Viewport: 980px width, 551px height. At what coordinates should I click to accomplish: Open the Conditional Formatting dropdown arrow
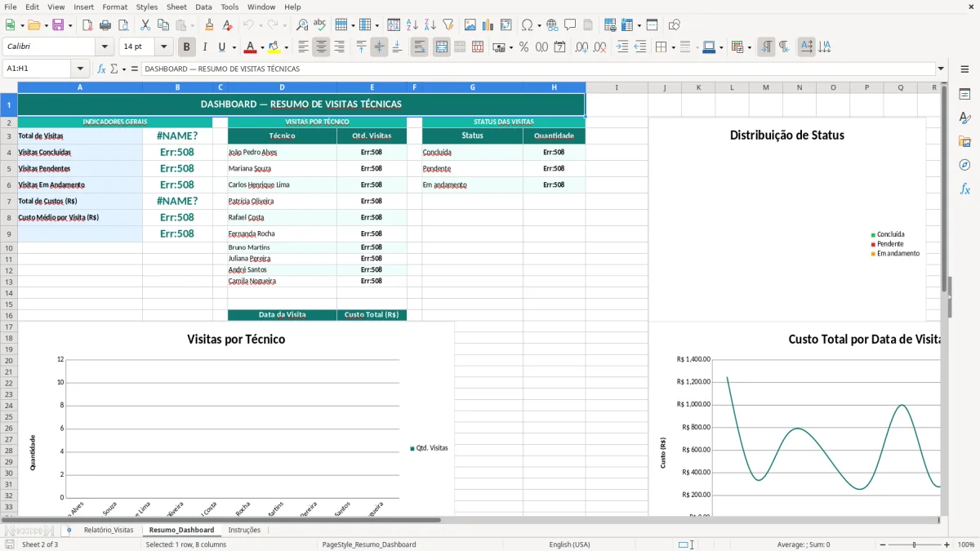(749, 47)
